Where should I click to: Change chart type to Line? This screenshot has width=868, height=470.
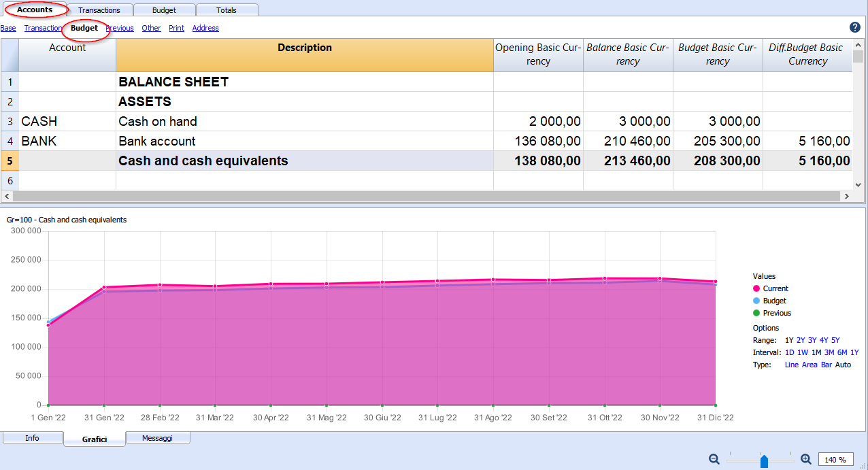(x=792, y=365)
